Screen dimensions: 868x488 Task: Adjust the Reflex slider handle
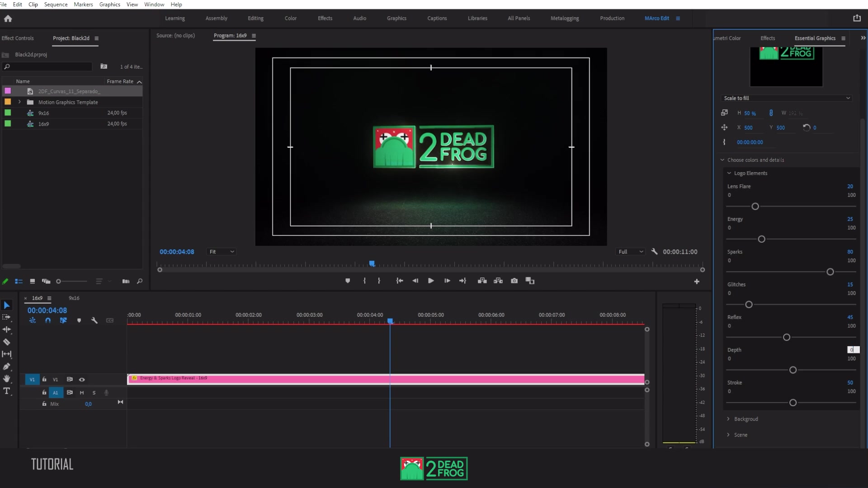click(x=787, y=338)
